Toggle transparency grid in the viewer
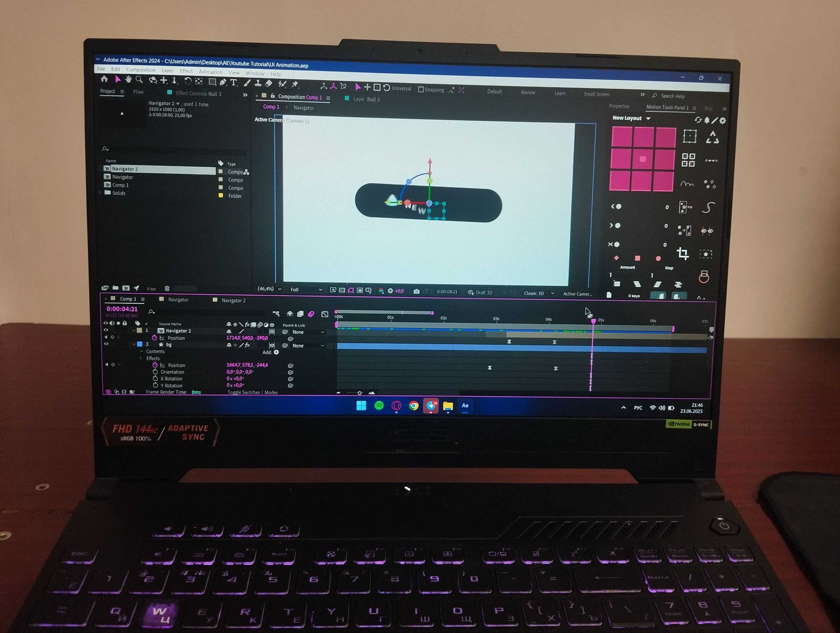This screenshot has width=840, height=633. 342,290
